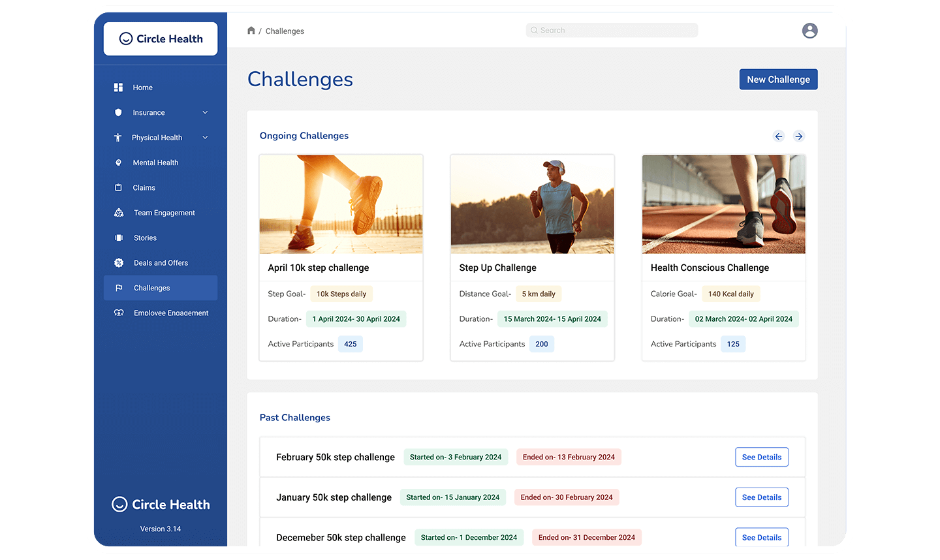Click the Physical Health person icon
Viewport: 940px width, 560px height.
(117, 138)
